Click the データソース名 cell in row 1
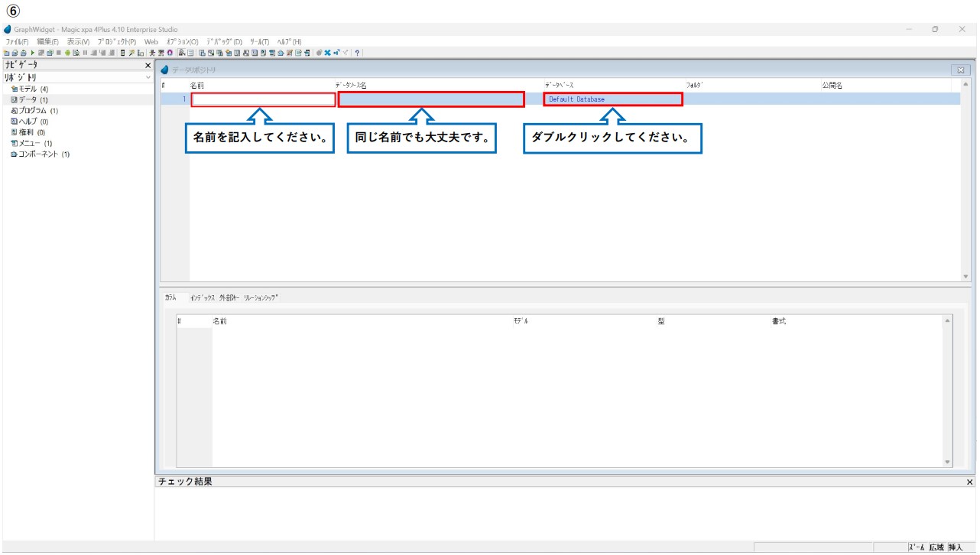The height and width of the screenshot is (555, 980). tap(431, 99)
